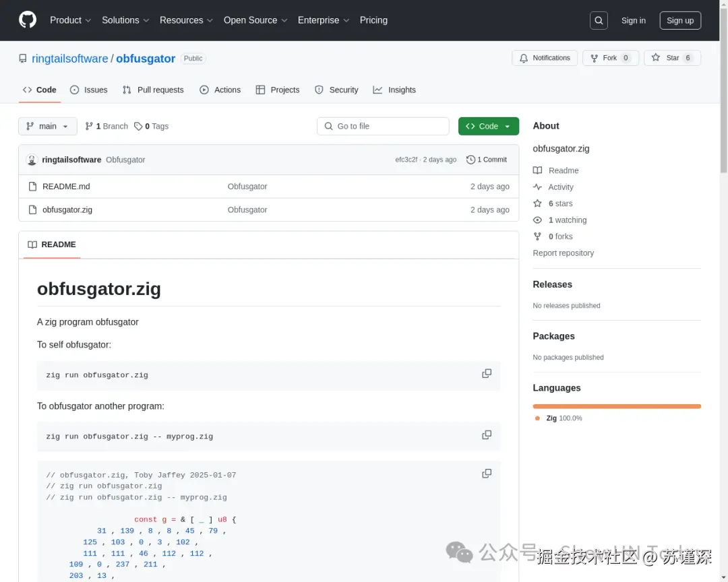Switch to the Security tab

[x=336, y=90]
